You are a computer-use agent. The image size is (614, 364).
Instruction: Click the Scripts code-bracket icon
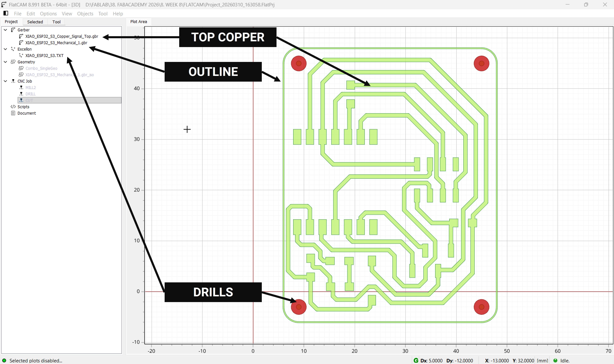[13, 107]
